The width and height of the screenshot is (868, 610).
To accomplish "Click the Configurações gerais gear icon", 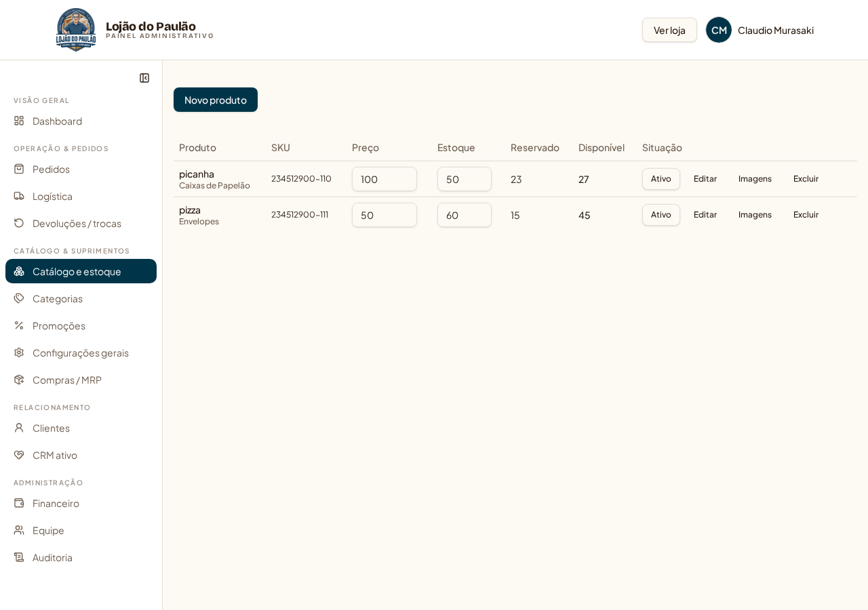I will [19, 352].
